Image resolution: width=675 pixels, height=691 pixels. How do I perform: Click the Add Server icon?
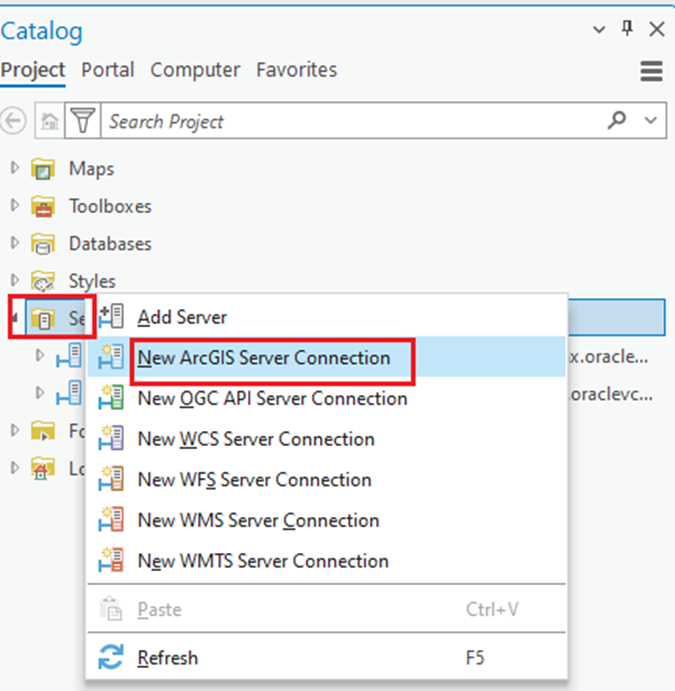click(x=111, y=316)
